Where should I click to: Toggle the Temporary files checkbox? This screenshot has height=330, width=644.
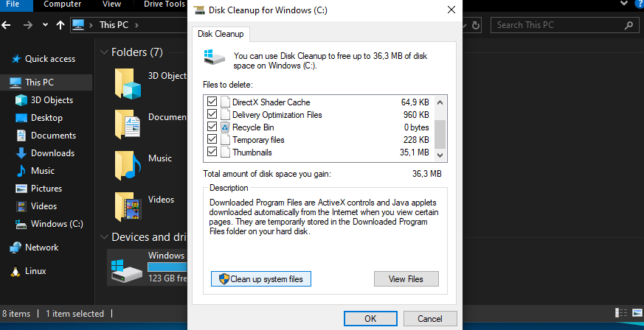(212, 139)
